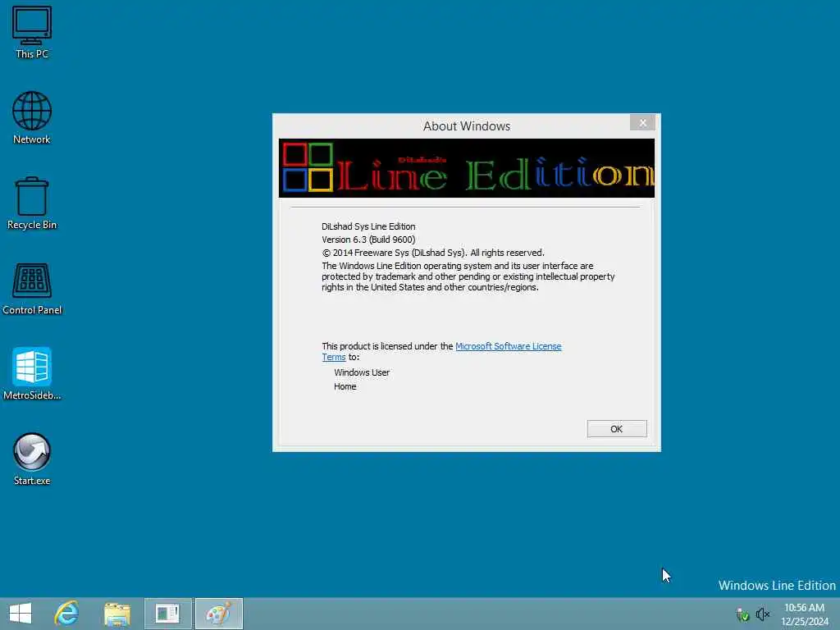Image resolution: width=840 pixels, height=630 pixels.
Task: Click the About Windows title bar text
Action: pos(467,126)
